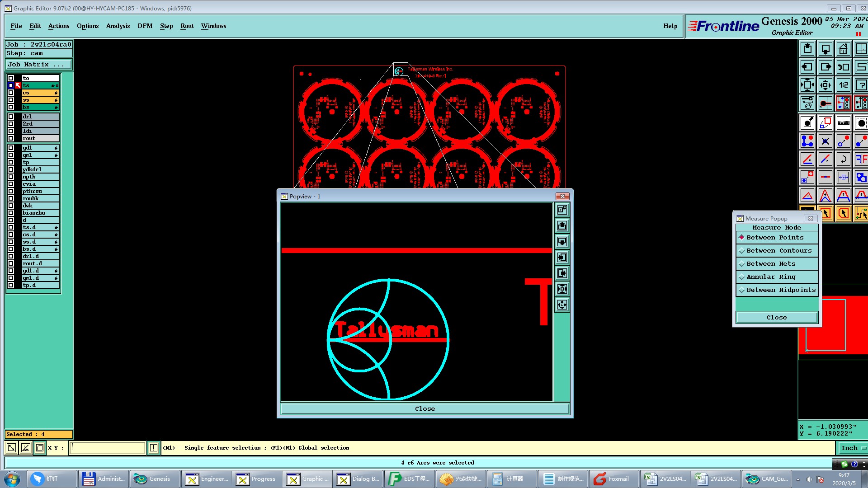Open the Job Matrix selector
This screenshot has height=488, width=868.
point(38,65)
